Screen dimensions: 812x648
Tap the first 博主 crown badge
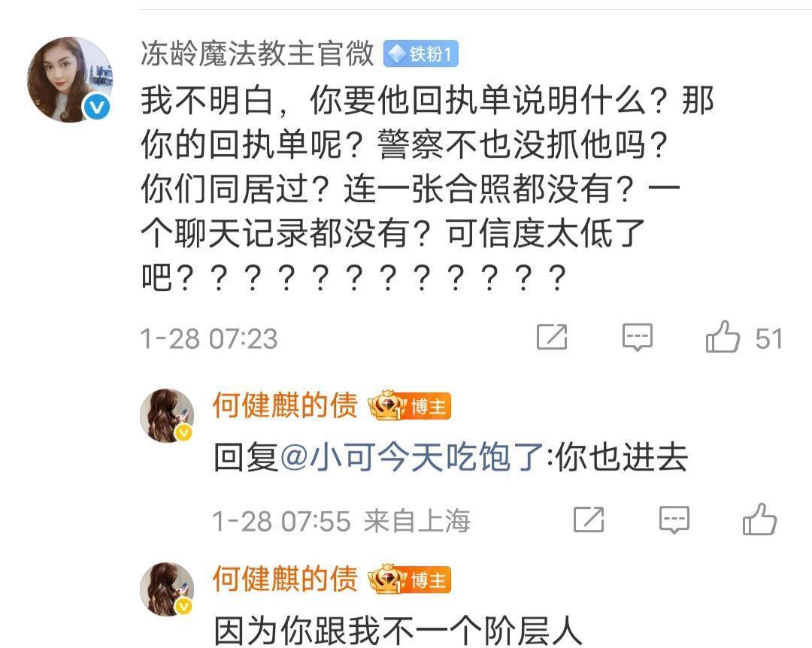click(409, 407)
